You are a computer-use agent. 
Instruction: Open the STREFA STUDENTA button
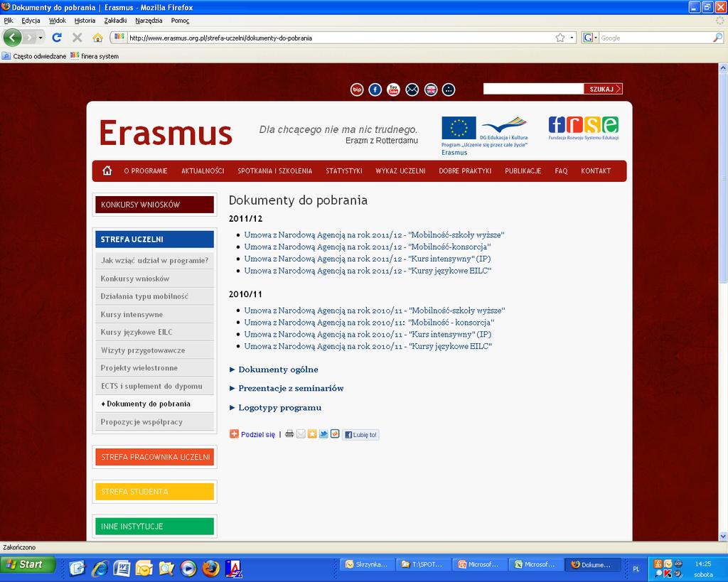154,492
